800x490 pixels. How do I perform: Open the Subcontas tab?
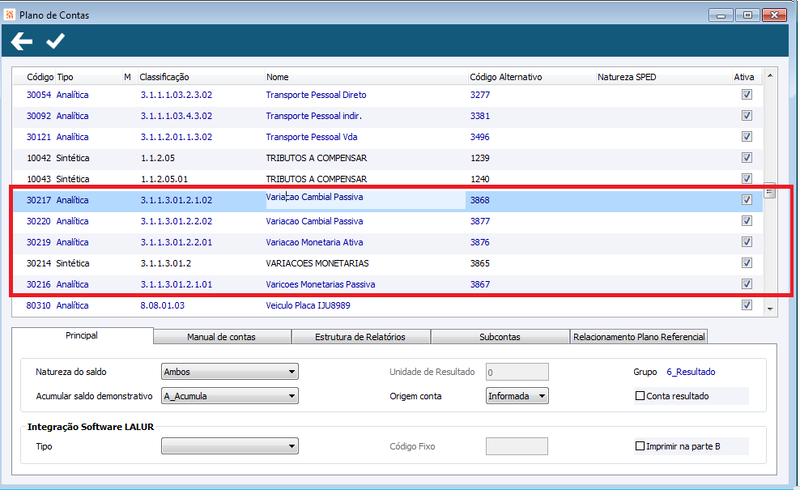499,337
